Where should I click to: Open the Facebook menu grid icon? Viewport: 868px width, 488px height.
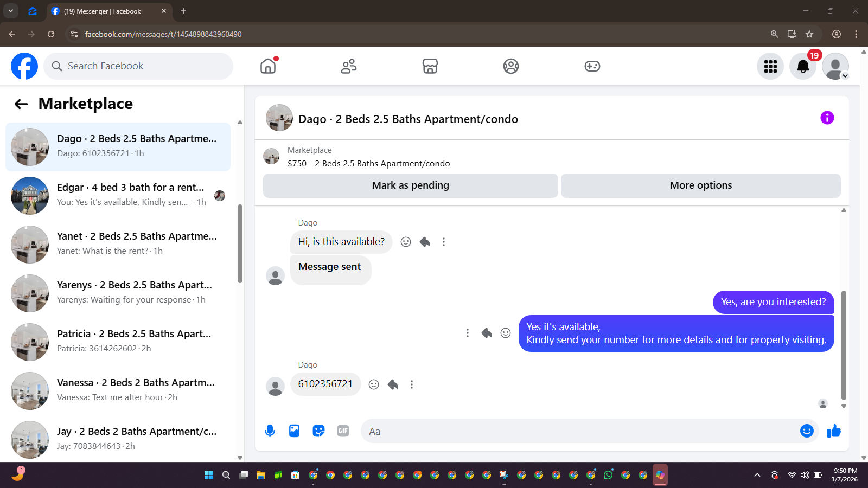point(770,66)
